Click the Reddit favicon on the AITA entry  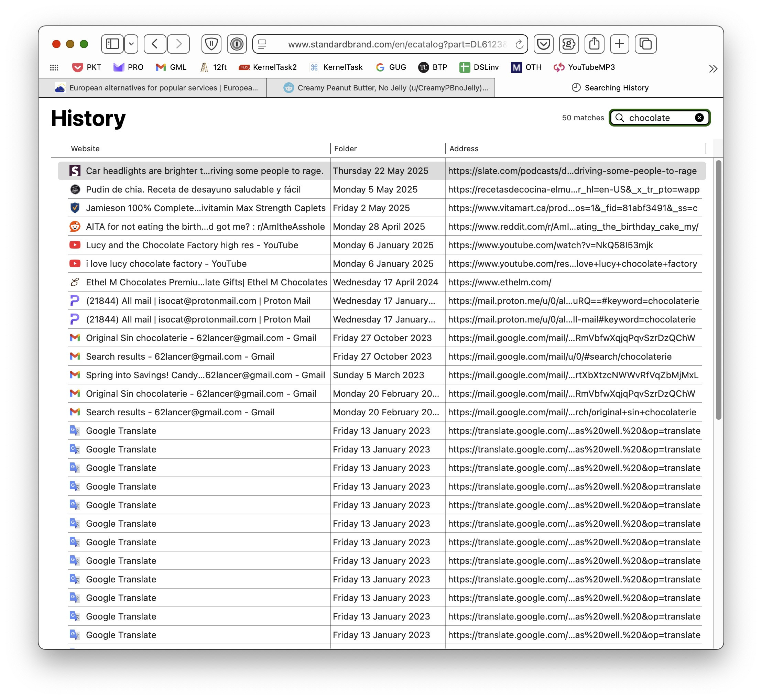[75, 227]
